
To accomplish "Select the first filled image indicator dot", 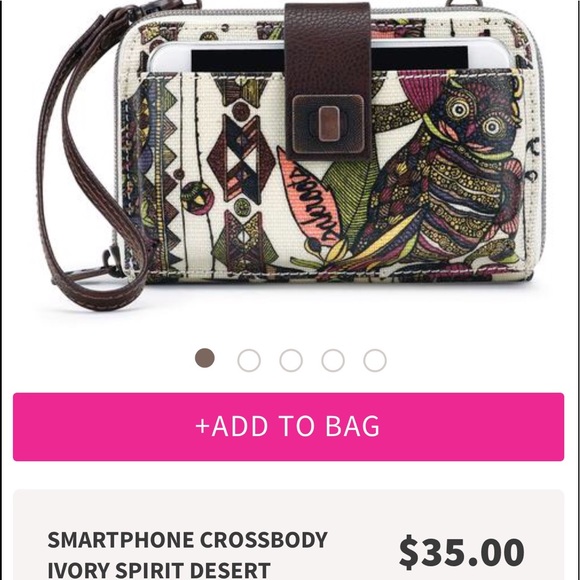I will tap(205, 358).
